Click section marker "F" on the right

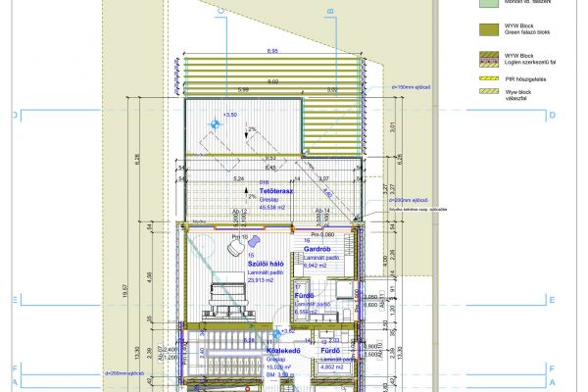coord(552,369)
